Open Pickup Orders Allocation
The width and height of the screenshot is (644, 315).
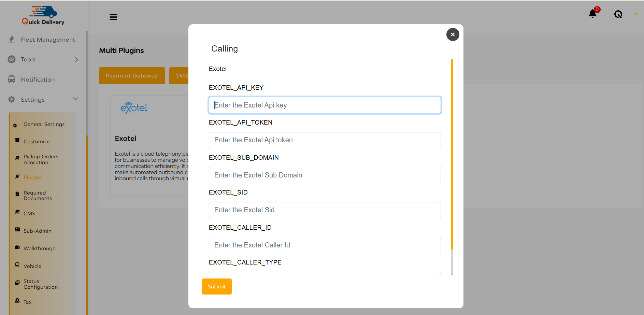coord(41,159)
